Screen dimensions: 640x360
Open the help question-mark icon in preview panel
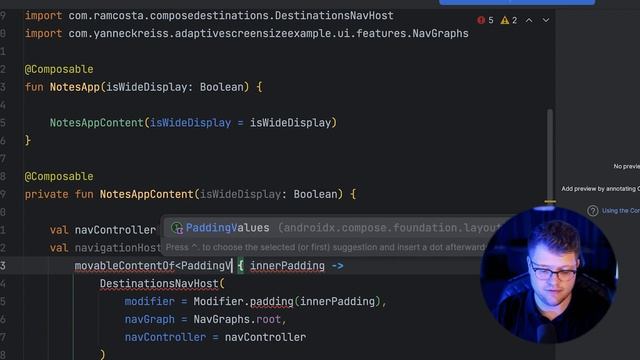593,211
